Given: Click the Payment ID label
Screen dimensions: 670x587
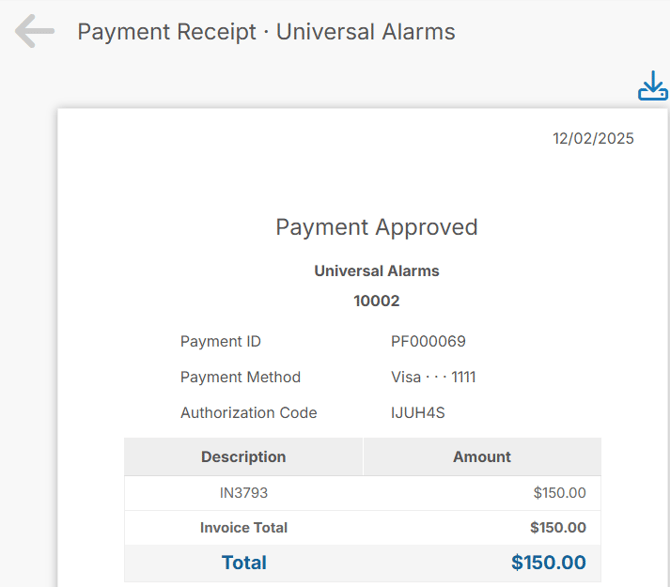Looking at the screenshot, I should [x=220, y=342].
